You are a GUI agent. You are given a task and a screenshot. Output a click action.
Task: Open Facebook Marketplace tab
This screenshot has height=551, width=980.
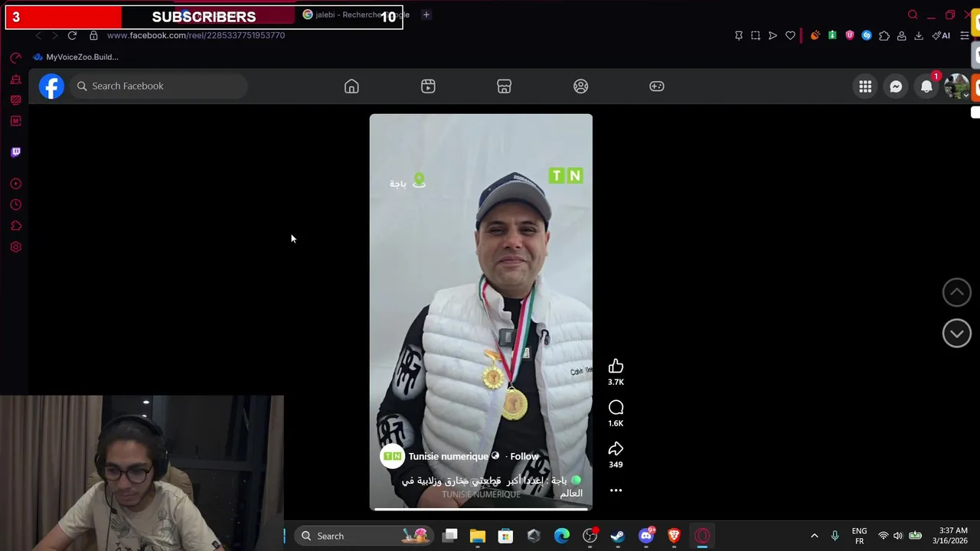click(504, 86)
